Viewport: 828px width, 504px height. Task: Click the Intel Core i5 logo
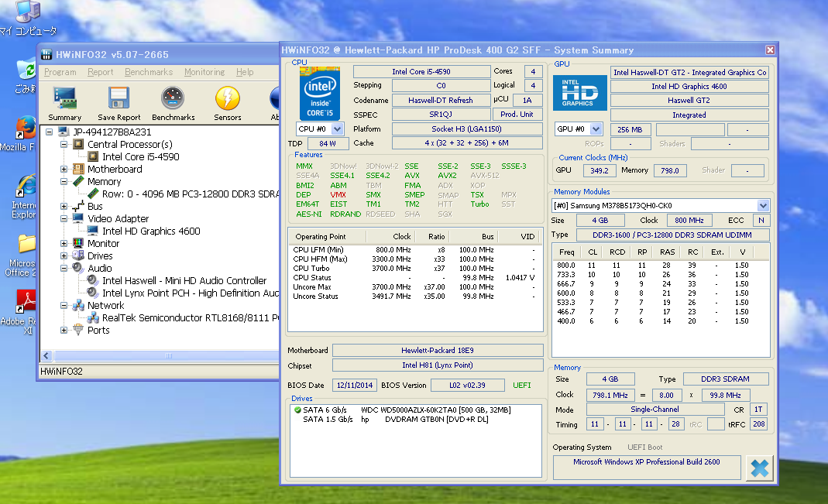pyautogui.click(x=319, y=93)
